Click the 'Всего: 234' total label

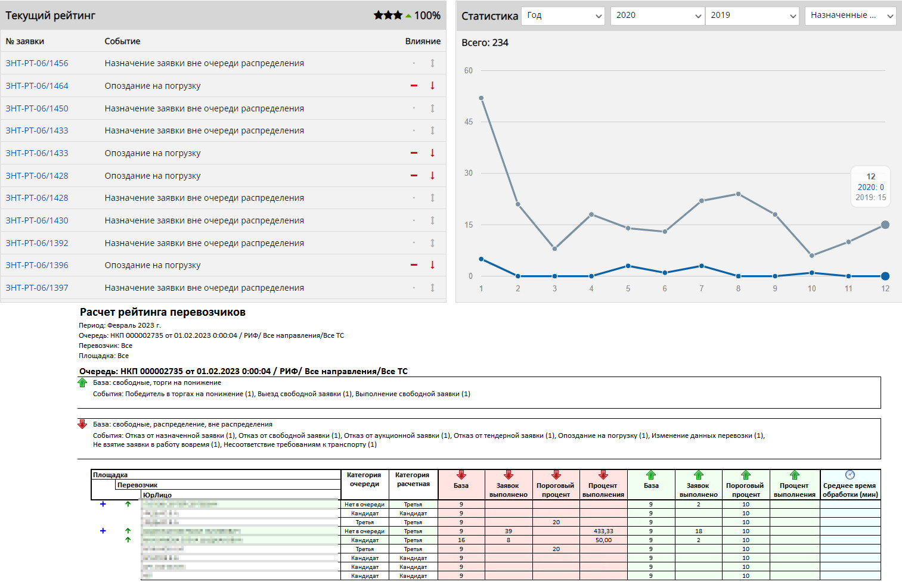point(485,42)
